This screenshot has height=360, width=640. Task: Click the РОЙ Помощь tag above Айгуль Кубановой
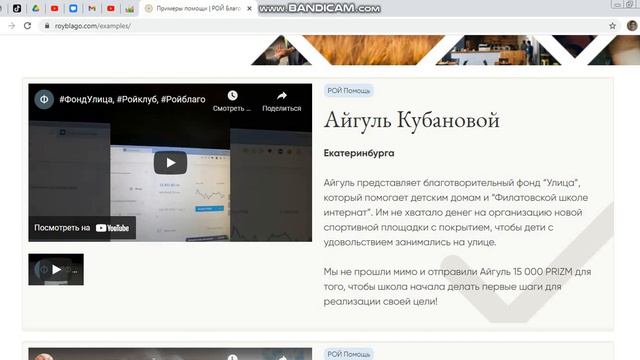point(349,91)
